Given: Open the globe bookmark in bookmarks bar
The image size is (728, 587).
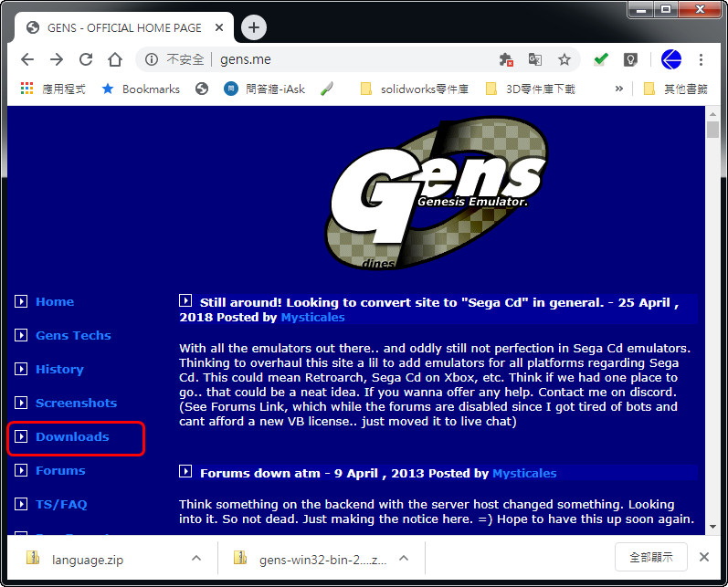Looking at the screenshot, I should click(x=202, y=89).
